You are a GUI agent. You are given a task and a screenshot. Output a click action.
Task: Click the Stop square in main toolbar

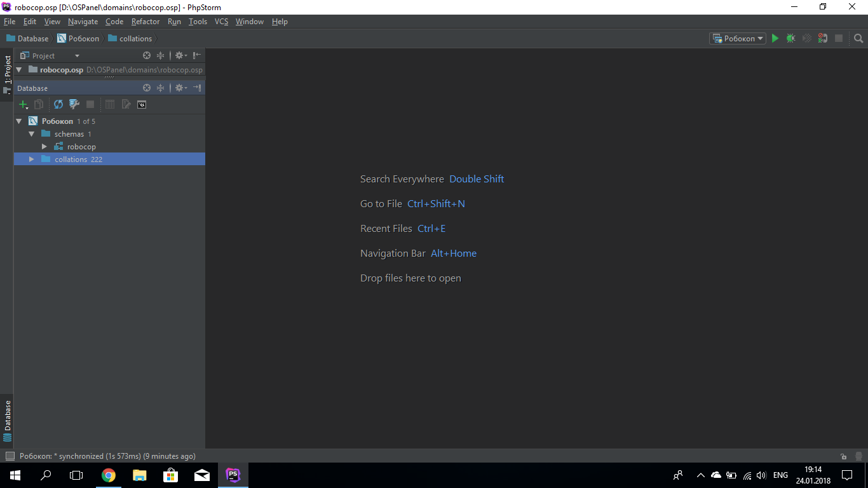coord(839,38)
